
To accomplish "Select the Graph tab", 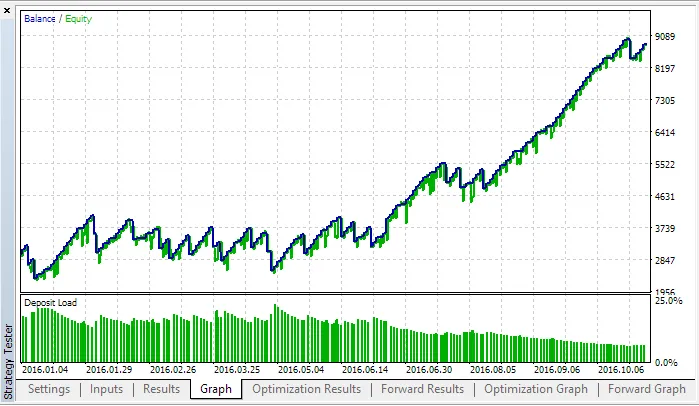I will tap(215, 389).
